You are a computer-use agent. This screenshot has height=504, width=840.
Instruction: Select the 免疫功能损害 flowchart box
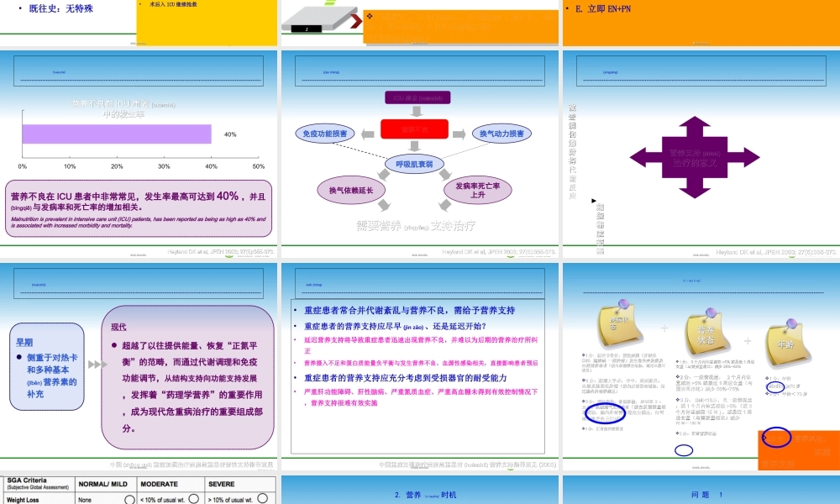click(325, 133)
